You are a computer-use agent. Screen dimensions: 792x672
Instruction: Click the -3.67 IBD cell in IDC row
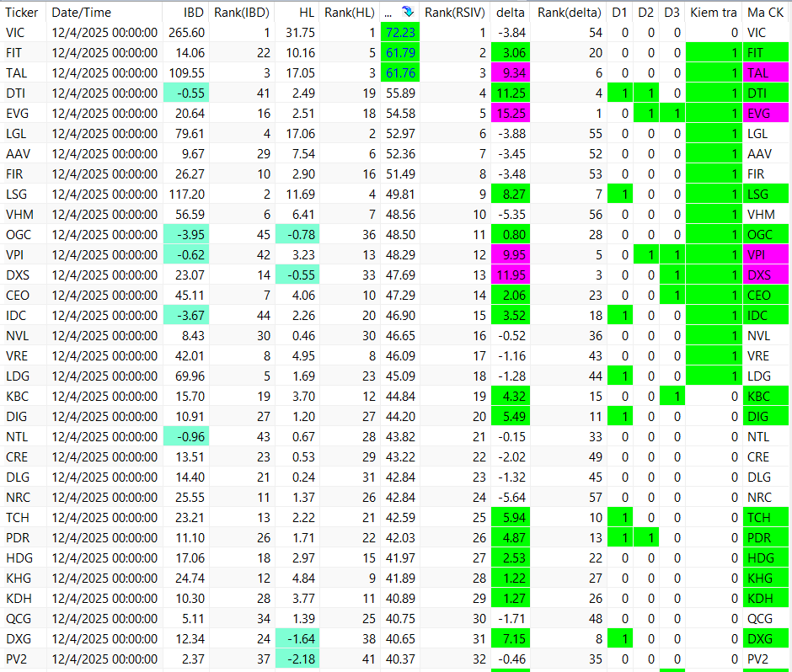point(186,316)
